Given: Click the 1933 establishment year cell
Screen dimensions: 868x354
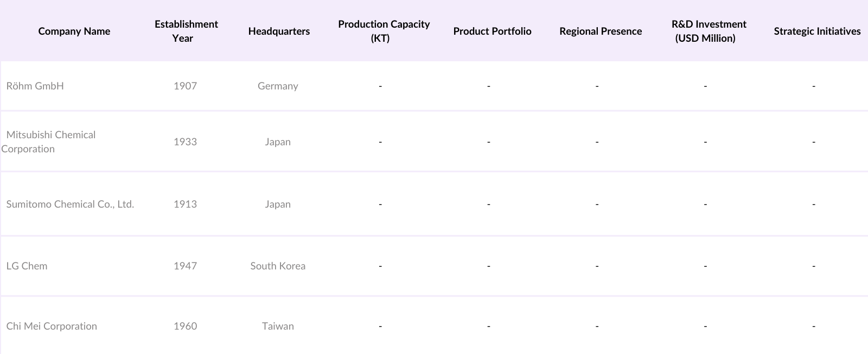Looking at the screenshot, I should [185, 142].
